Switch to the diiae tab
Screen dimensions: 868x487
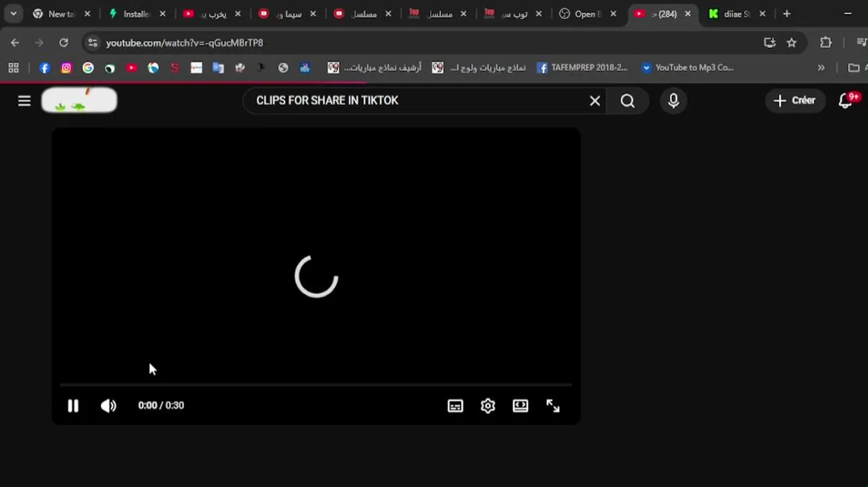pyautogui.click(x=737, y=14)
